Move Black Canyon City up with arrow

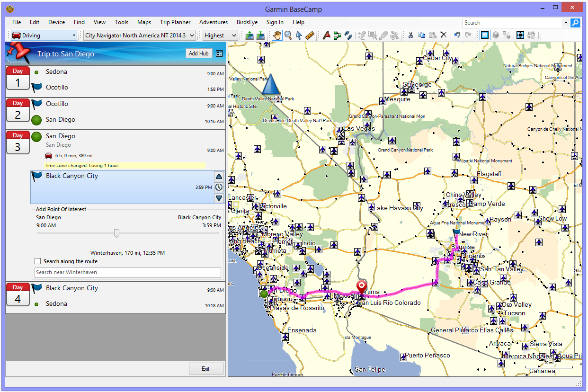click(x=219, y=176)
